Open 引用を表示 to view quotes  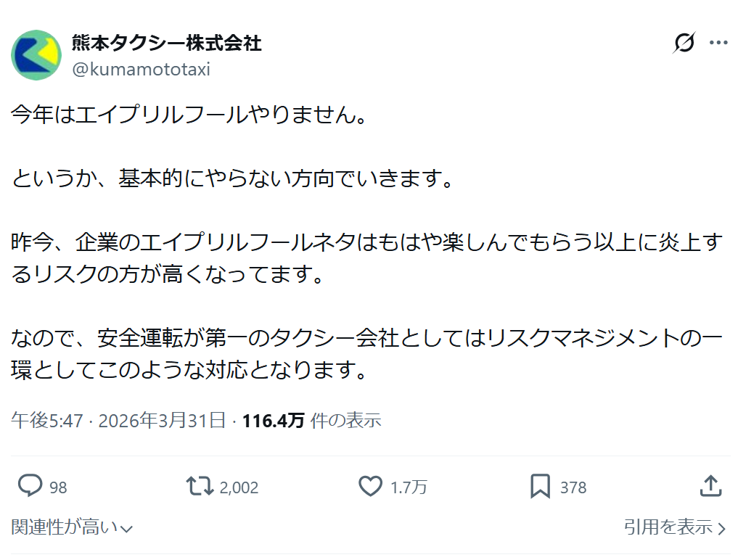tap(674, 527)
